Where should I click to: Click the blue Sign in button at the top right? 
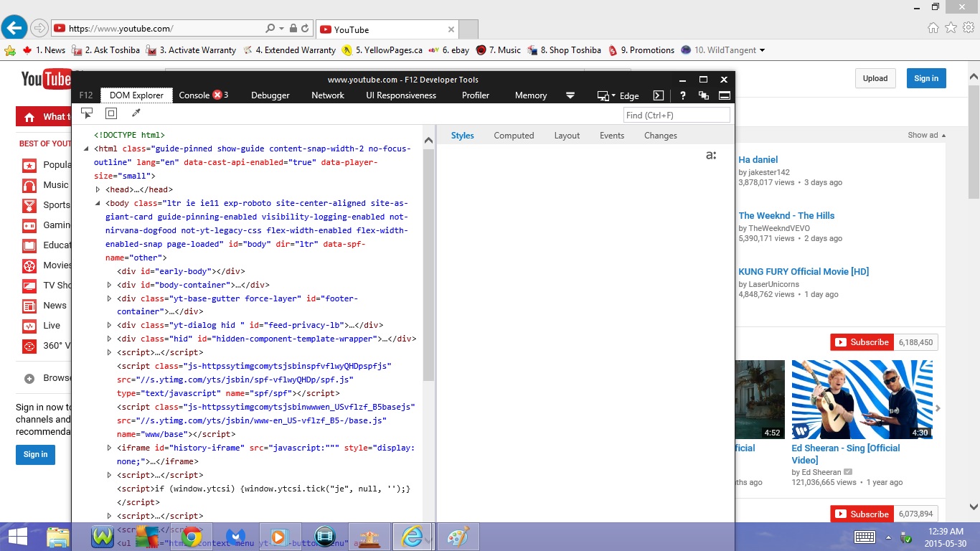(926, 78)
